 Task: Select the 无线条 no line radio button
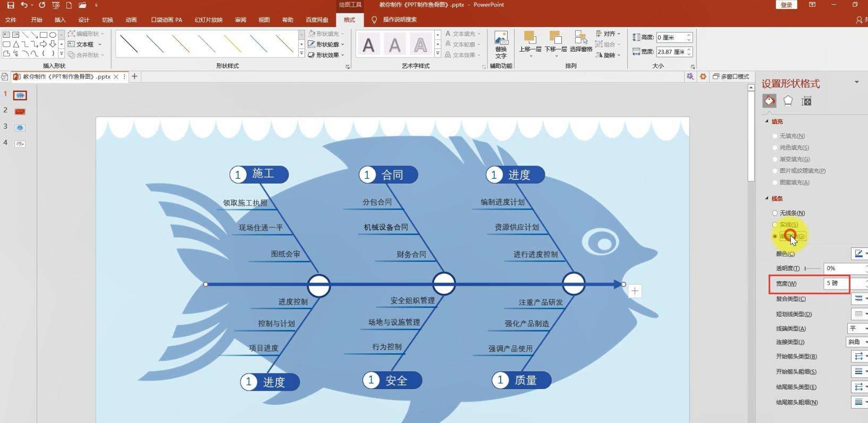coord(775,213)
